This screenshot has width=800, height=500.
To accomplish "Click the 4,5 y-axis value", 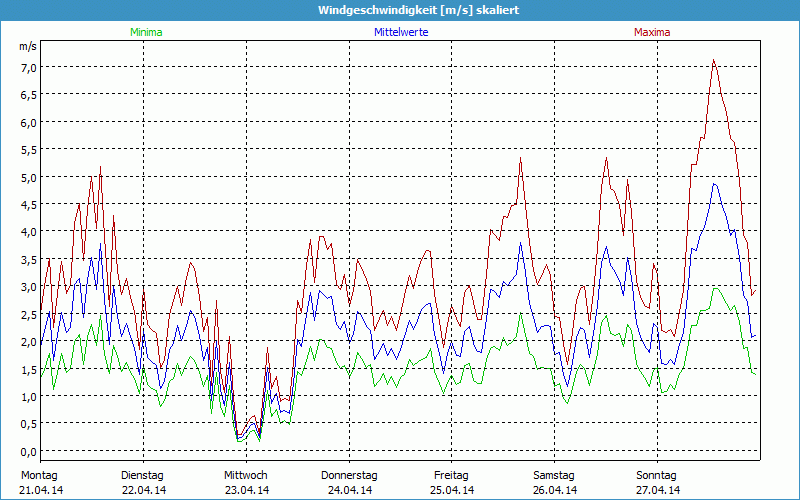I will pyautogui.click(x=28, y=205).
